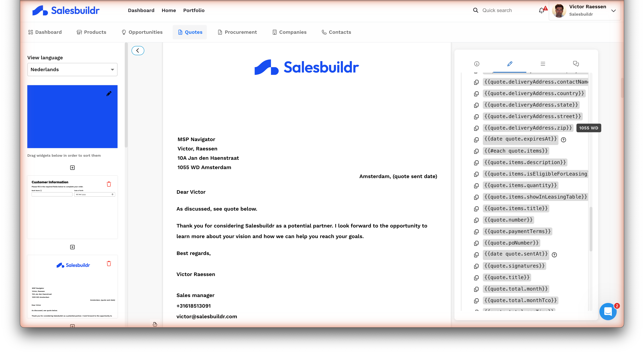This screenshot has width=644, height=354.
Task: Click 'Dear Victor' in the letter
Action: pos(191,192)
